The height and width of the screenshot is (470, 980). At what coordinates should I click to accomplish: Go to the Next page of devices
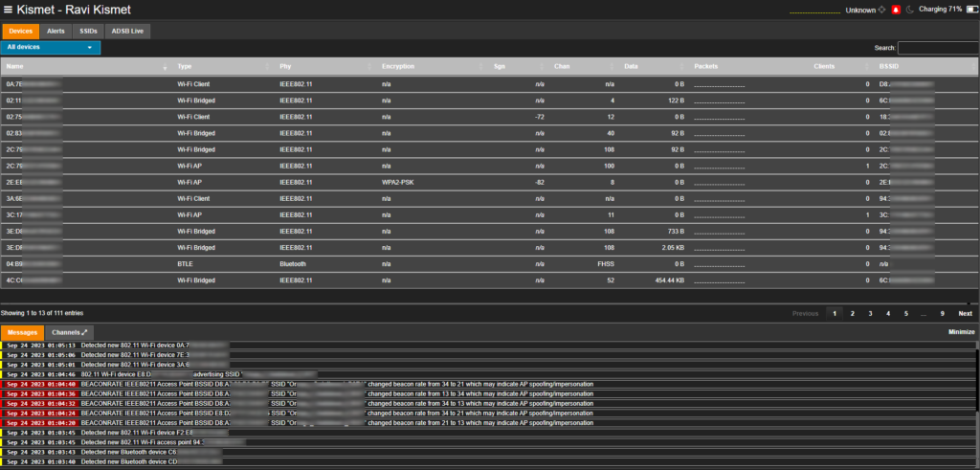click(x=965, y=314)
